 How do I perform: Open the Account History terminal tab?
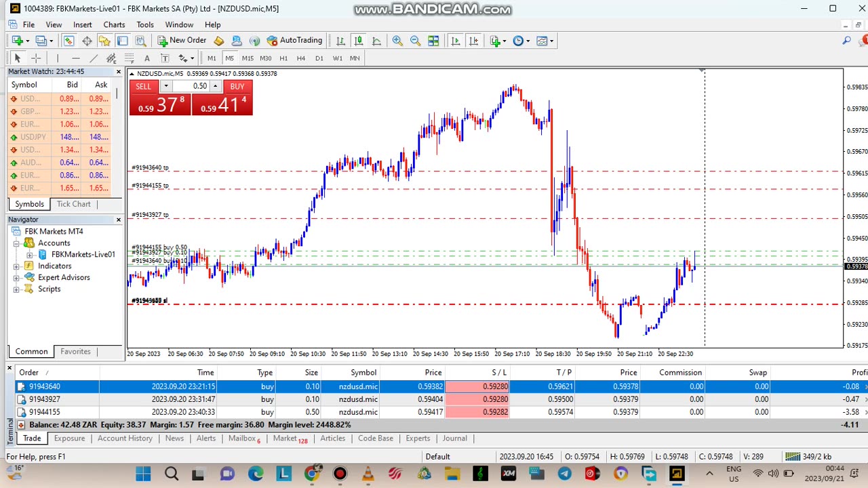tap(125, 439)
